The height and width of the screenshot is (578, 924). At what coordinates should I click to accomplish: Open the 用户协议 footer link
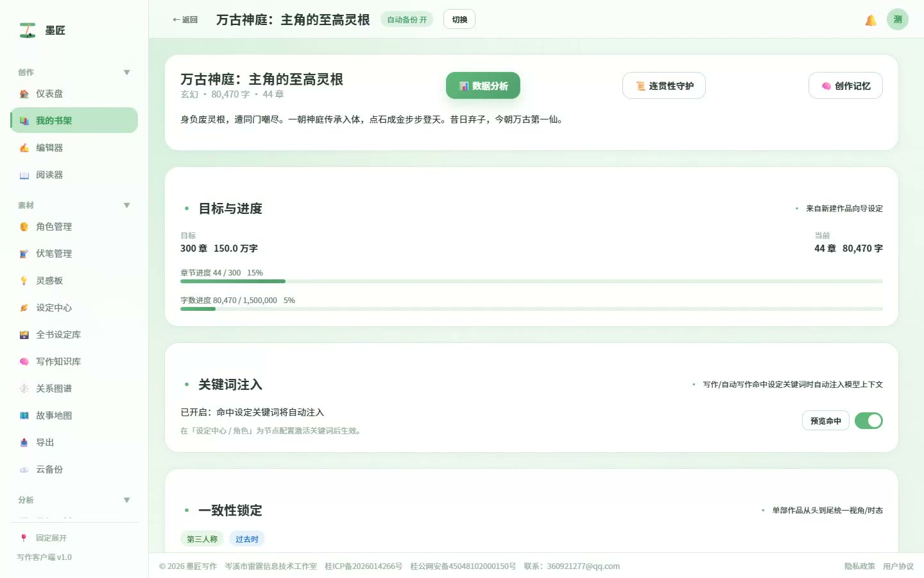tap(898, 566)
